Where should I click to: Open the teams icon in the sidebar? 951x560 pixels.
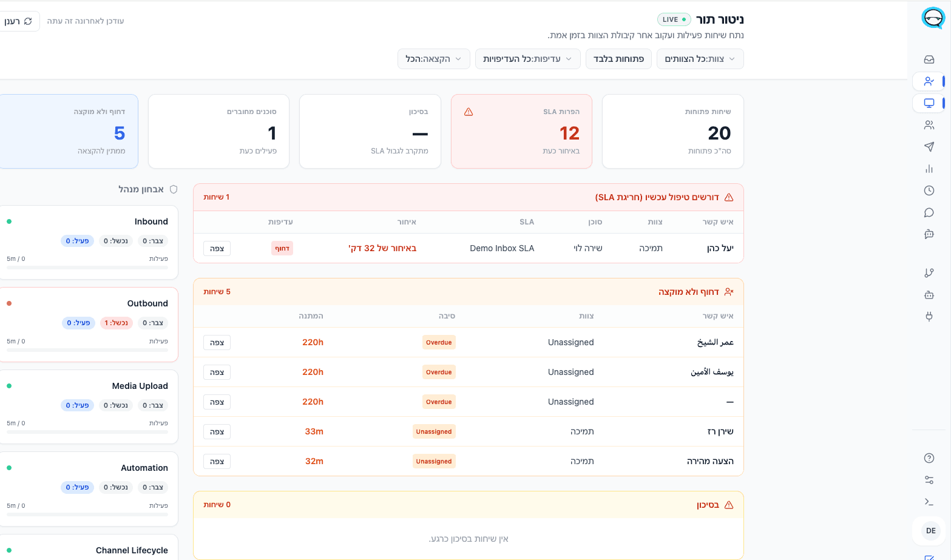pyautogui.click(x=929, y=124)
